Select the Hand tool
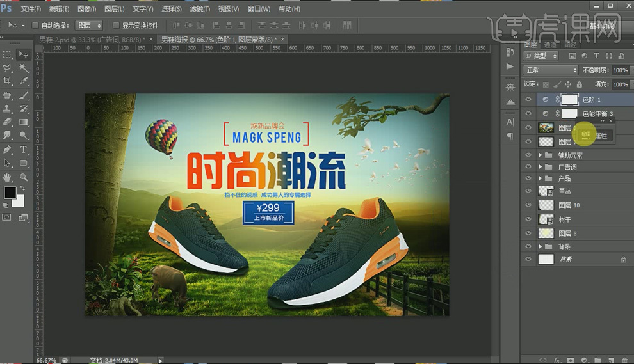Viewport: 634px width, 364px height. (8, 177)
